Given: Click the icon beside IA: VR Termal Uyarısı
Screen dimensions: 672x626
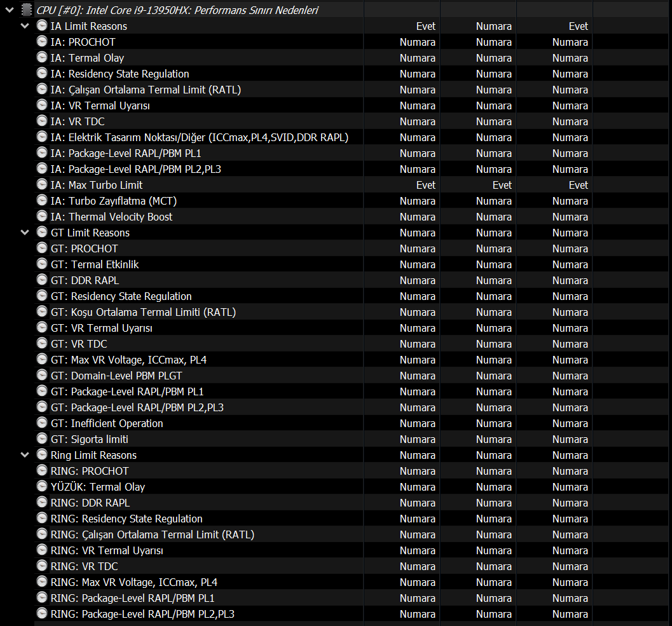Looking at the screenshot, I should point(41,105).
